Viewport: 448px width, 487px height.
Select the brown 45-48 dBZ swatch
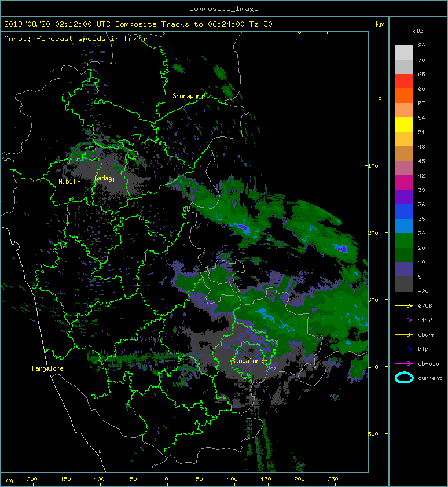point(404,154)
